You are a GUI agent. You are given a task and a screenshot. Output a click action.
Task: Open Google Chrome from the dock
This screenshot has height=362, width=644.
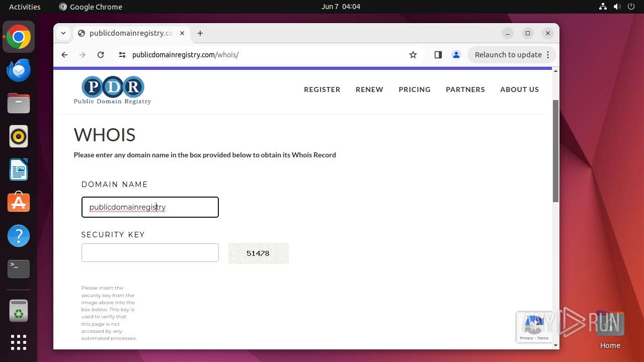[19, 37]
